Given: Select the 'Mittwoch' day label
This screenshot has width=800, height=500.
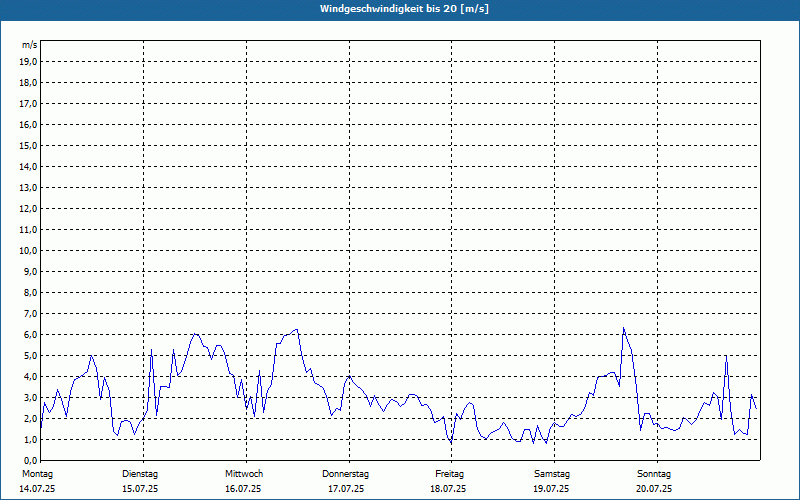Looking at the screenshot, I should [244, 474].
